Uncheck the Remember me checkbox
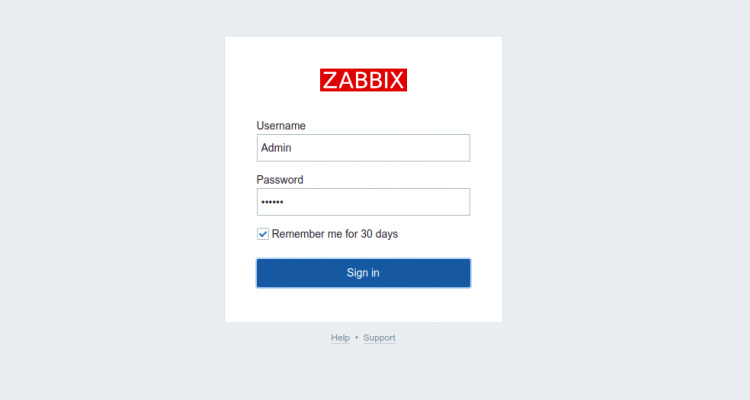The image size is (750, 400). (263, 234)
